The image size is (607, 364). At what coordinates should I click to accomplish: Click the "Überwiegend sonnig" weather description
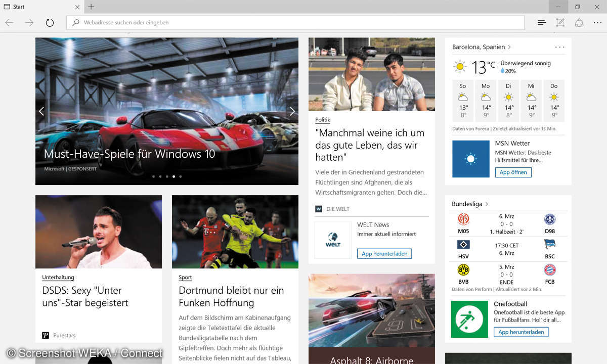click(x=526, y=63)
